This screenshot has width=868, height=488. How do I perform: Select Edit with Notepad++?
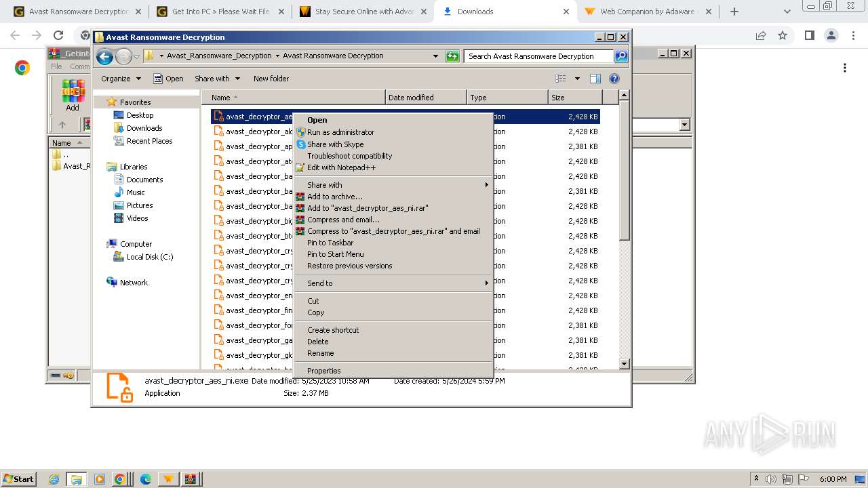pos(393,167)
